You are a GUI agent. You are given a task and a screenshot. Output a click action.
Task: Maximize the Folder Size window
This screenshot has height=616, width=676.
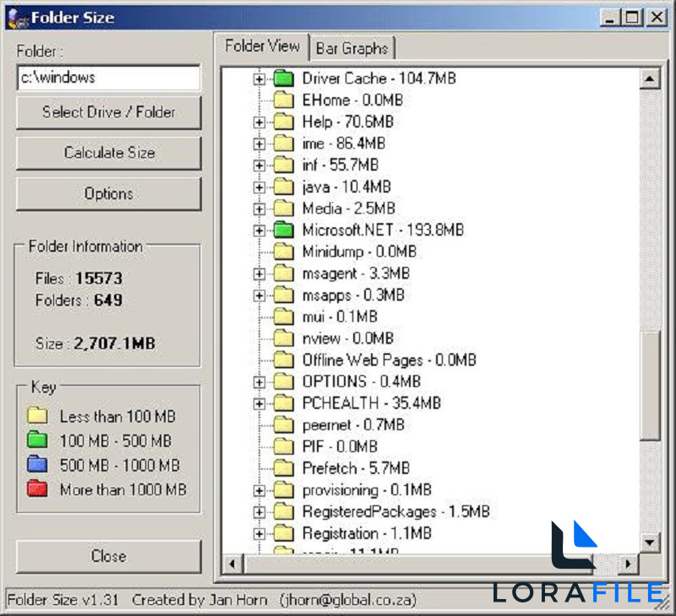point(632,18)
